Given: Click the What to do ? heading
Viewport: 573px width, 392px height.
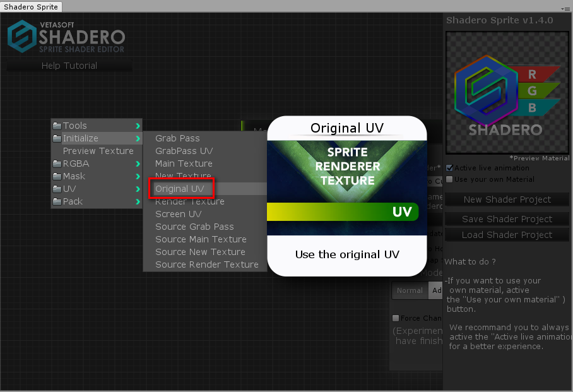Looking at the screenshot, I should [x=470, y=262].
